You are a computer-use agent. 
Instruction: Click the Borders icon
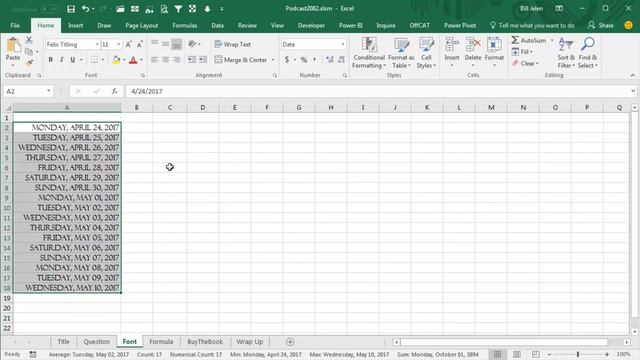[x=94, y=60]
